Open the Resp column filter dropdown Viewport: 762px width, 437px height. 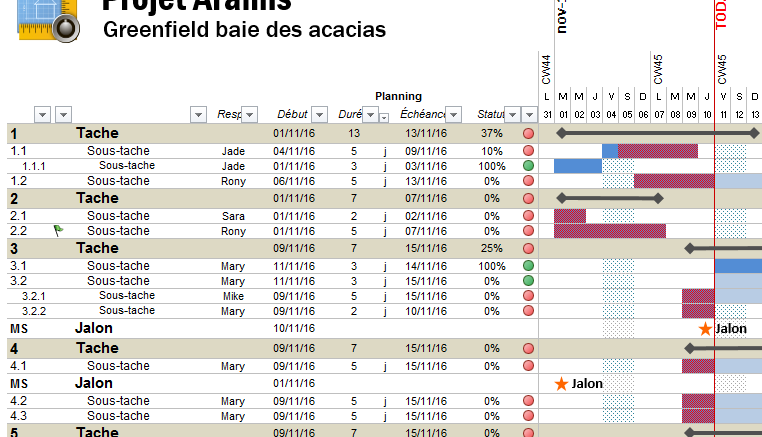click(250, 114)
